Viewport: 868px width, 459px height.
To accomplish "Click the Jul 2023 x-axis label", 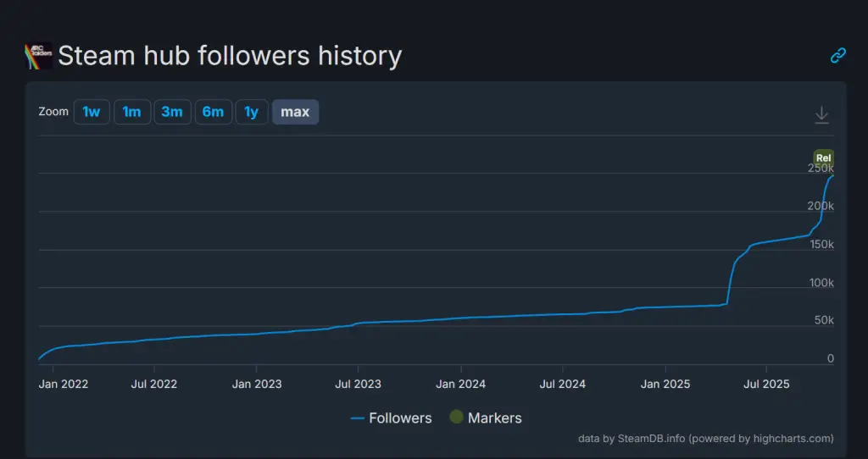I will coord(358,384).
